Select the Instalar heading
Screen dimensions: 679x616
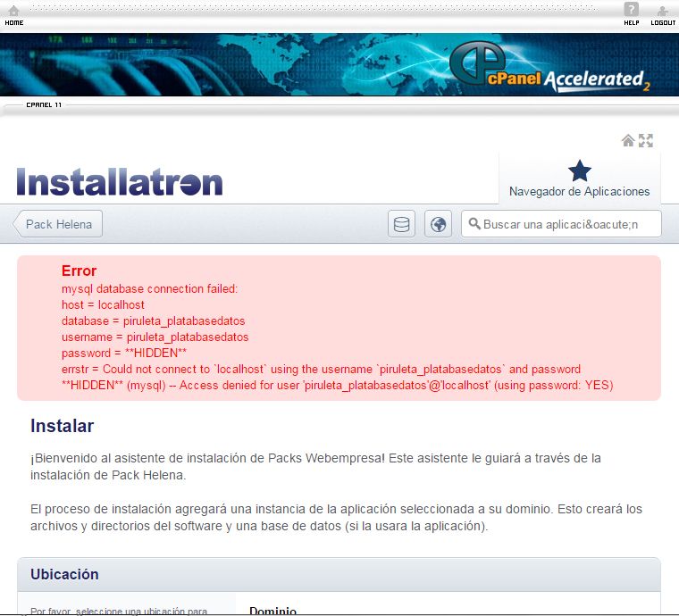point(62,426)
